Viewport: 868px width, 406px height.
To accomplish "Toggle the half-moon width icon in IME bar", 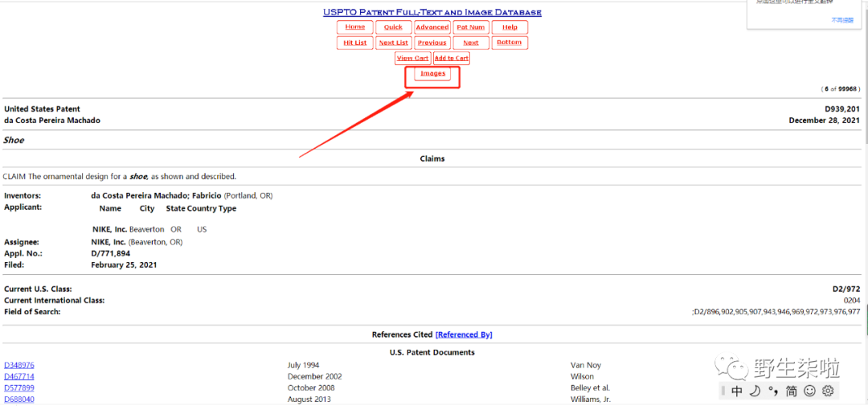I will pyautogui.click(x=755, y=391).
